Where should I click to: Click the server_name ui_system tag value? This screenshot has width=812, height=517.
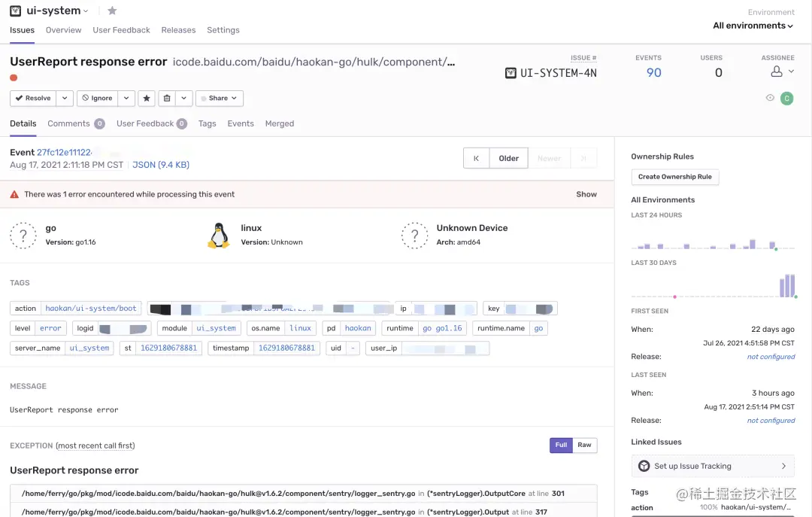[89, 348]
